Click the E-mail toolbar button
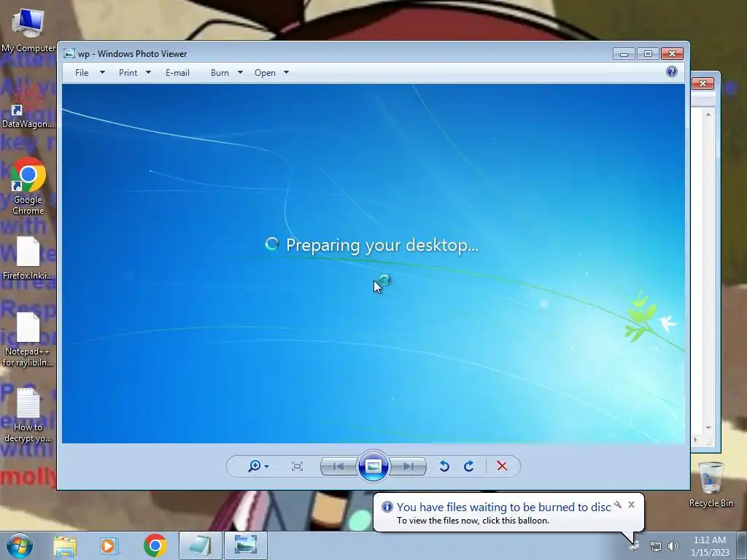The height and width of the screenshot is (560, 747). 177,72
